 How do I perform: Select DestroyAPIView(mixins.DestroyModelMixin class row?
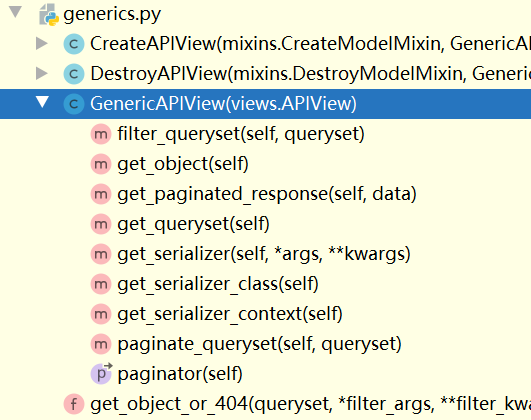(310, 74)
